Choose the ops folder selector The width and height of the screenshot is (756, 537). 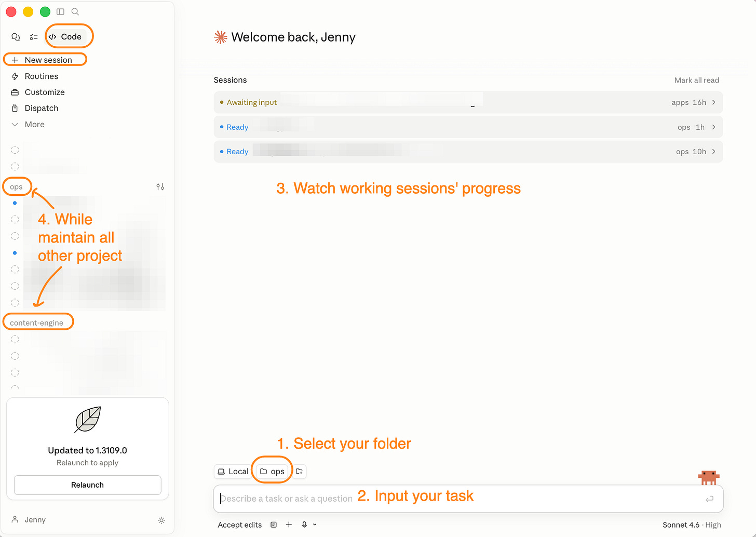coord(272,472)
